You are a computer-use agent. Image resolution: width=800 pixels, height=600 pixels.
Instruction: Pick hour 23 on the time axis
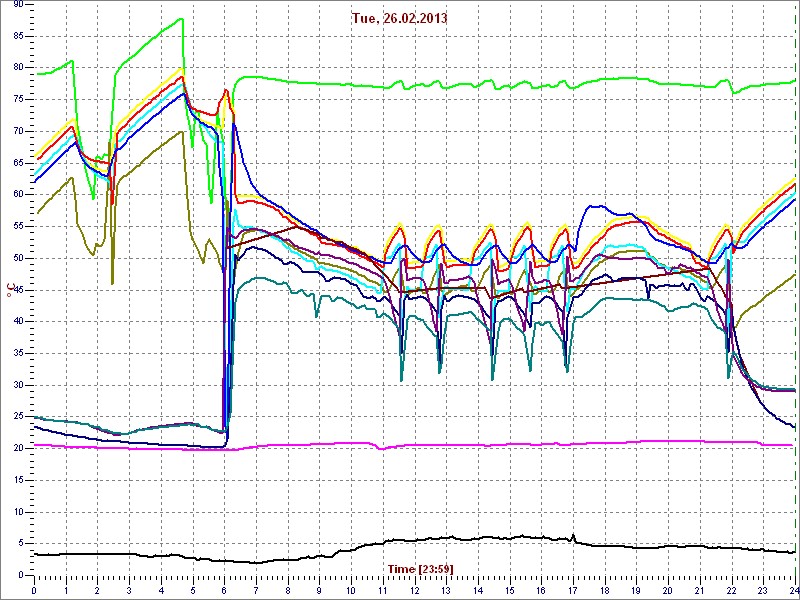(764, 590)
